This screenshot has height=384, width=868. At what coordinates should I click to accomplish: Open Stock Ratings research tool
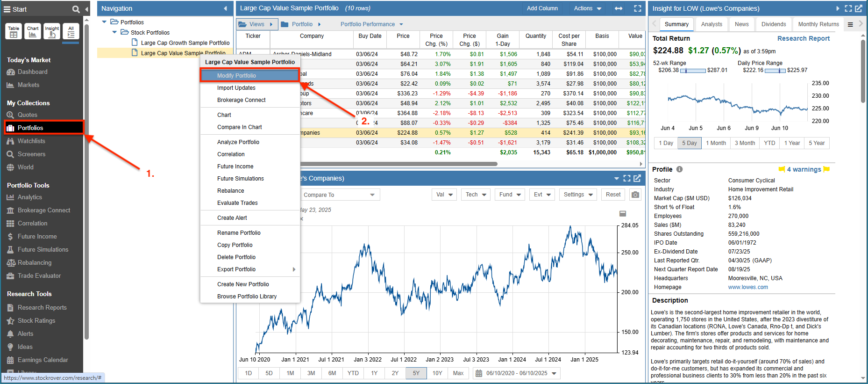(31, 321)
